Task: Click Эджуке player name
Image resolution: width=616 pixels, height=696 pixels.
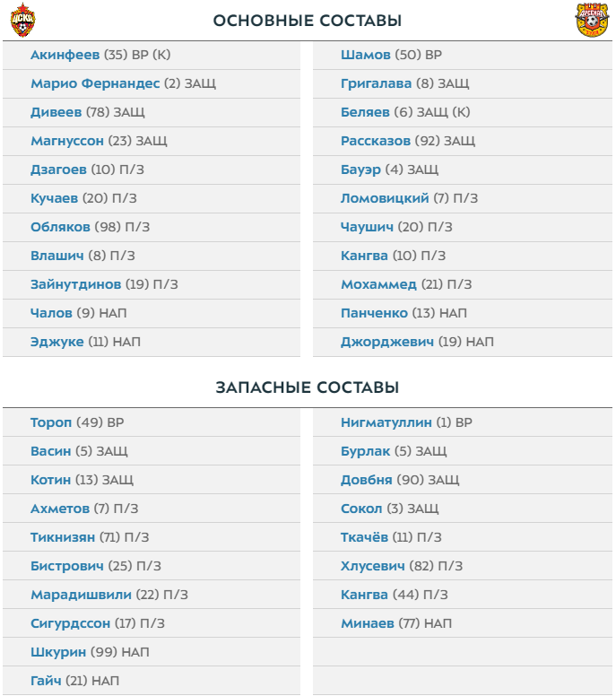Action: click(57, 342)
